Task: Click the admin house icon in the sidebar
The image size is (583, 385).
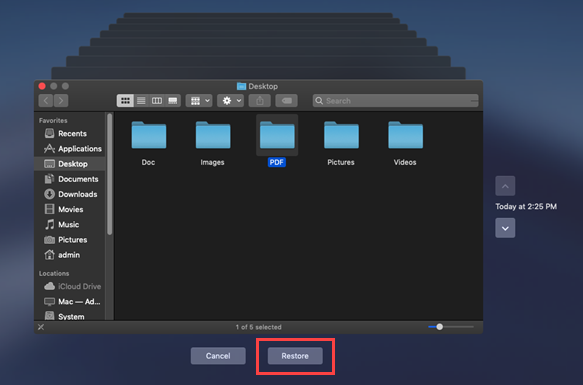Action: point(49,255)
